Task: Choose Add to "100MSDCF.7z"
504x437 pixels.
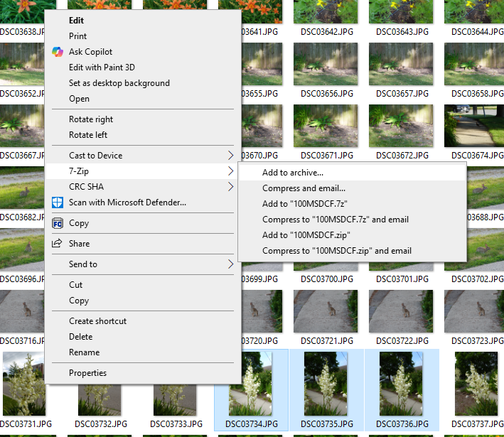Action: tap(353, 204)
